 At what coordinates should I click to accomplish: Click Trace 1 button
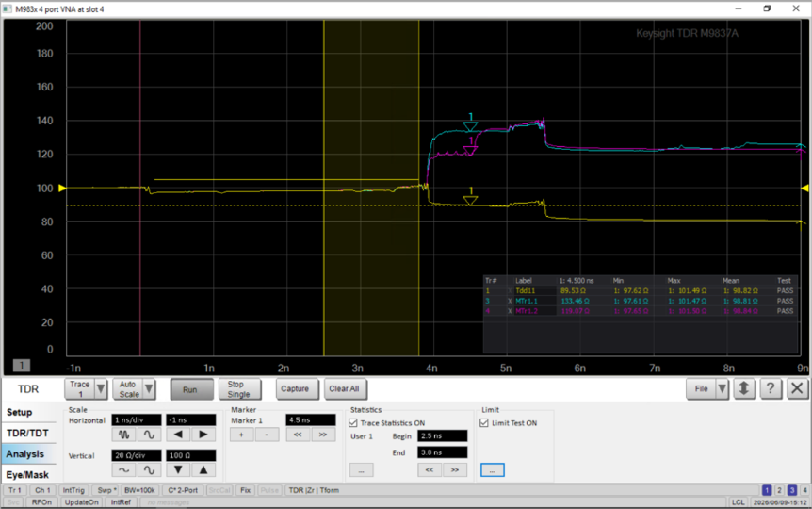pos(80,388)
